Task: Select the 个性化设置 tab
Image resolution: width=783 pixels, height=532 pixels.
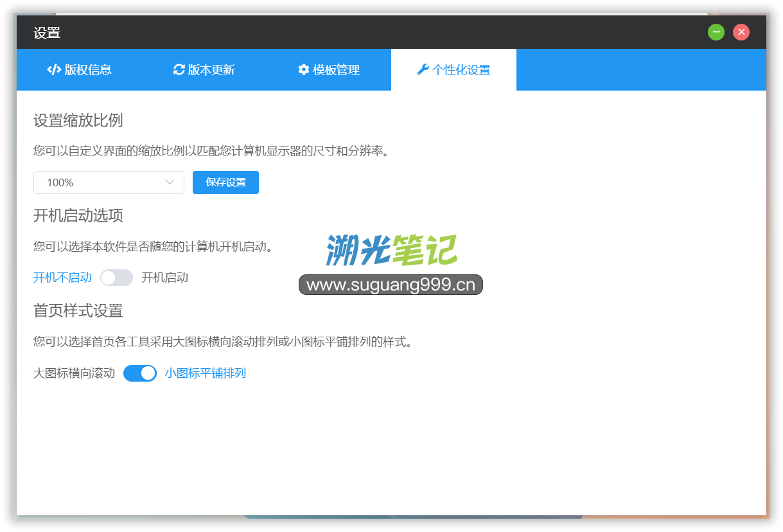Action: point(453,70)
